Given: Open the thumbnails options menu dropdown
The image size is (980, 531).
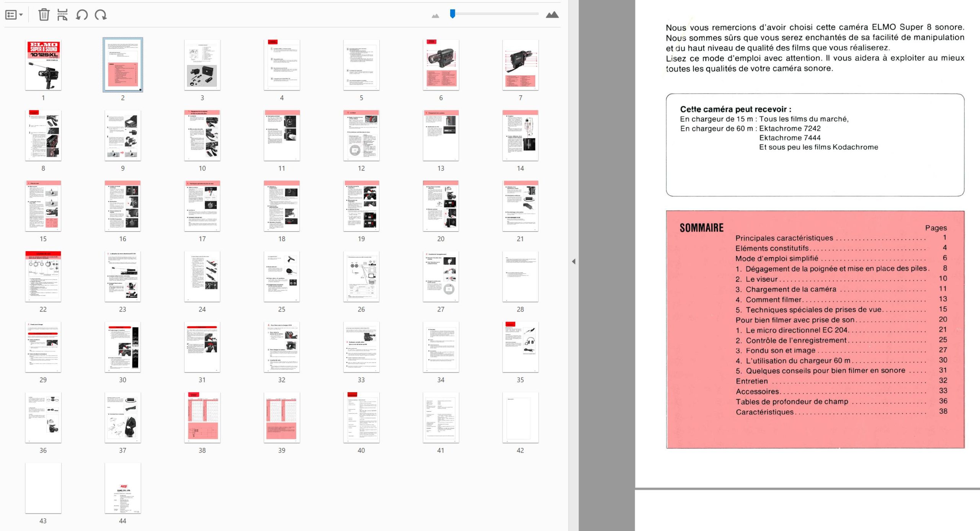Looking at the screenshot, I should click(14, 15).
